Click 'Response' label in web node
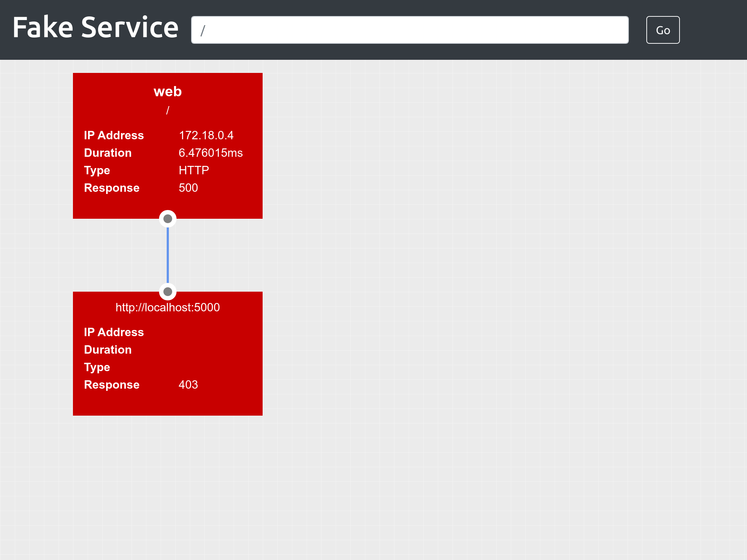The height and width of the screenshot is (560, 747). (x=112, y=188)
